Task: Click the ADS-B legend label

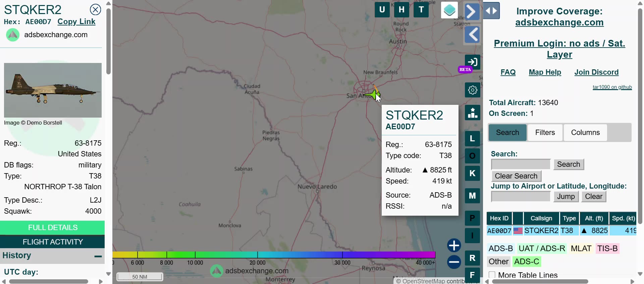Action: click(501, 248)
